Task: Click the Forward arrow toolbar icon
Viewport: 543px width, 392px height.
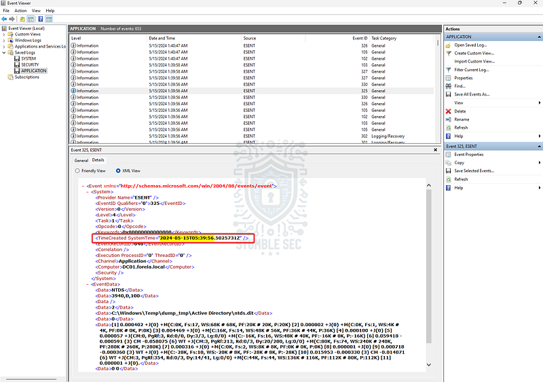Action: click(12, 19)
